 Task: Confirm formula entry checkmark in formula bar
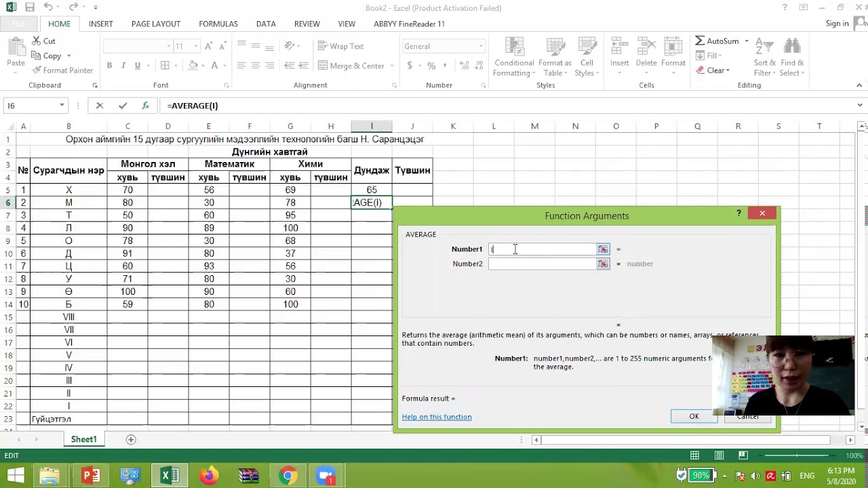pyautogui.click(x=122, y=106)
